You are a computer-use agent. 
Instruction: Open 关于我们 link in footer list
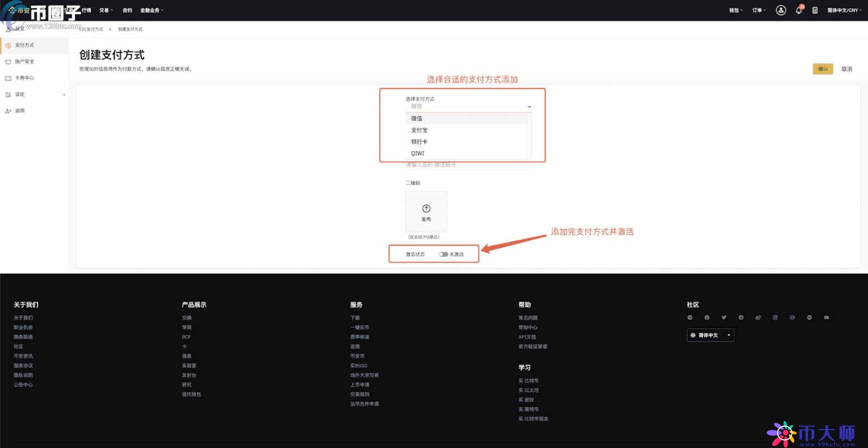tap(23, 318)
